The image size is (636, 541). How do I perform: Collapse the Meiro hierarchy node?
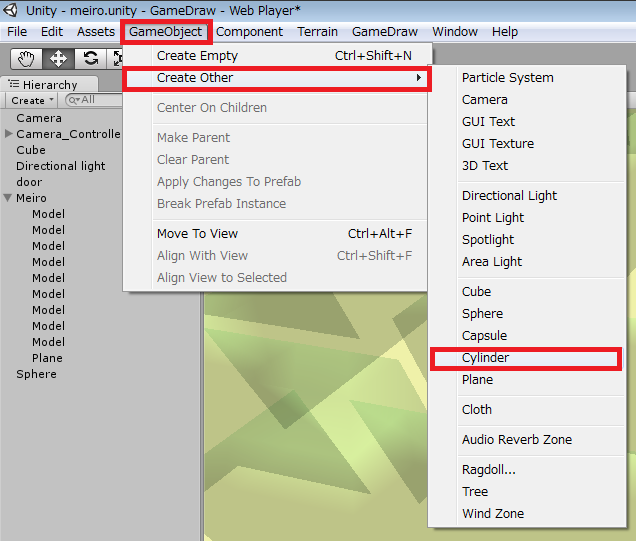[x=8, y=198]
